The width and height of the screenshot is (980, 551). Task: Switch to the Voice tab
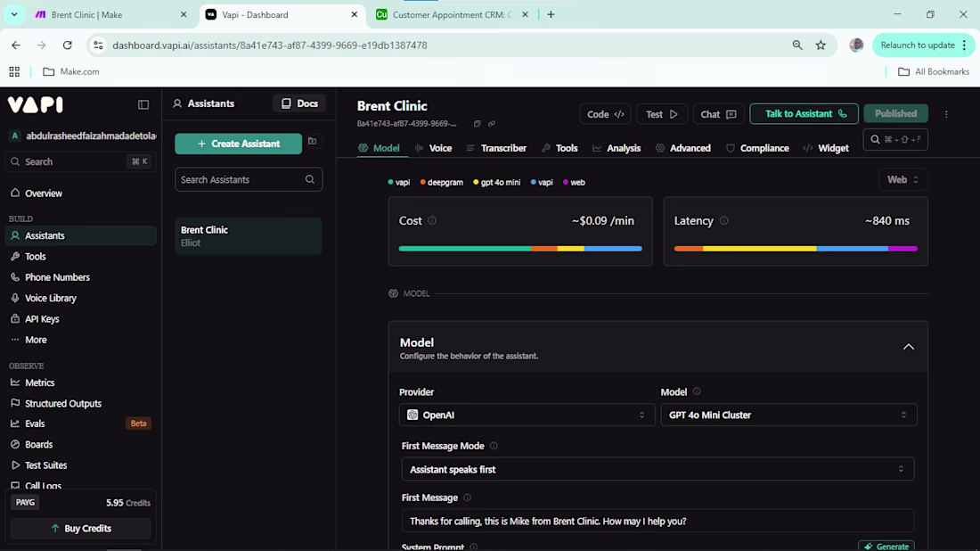[433, 148]
